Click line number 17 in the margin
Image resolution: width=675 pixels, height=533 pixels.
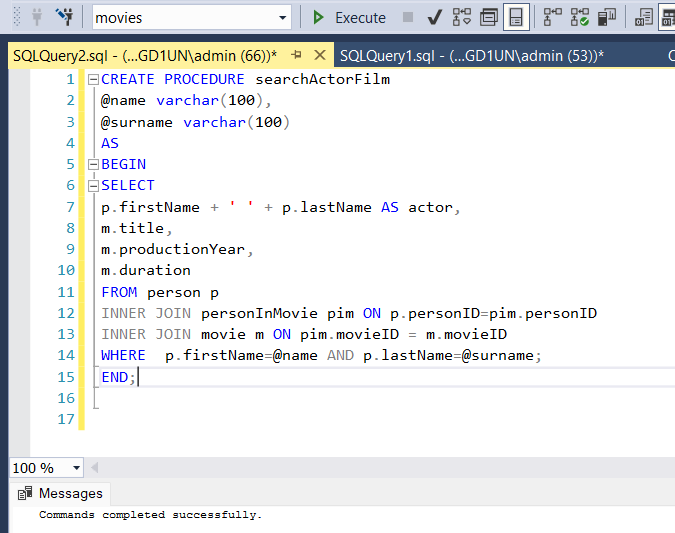pyautogui.click(x=66, y=419)
